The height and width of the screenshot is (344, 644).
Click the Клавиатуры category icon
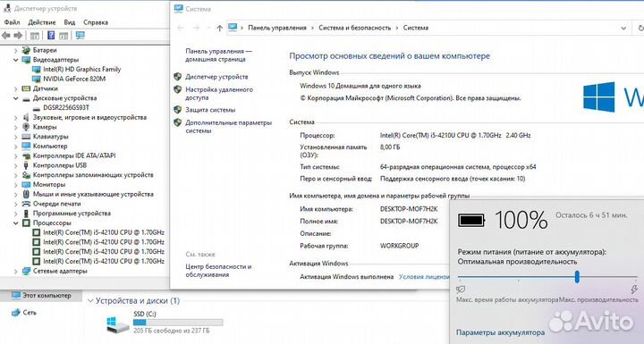coord(26,137)
